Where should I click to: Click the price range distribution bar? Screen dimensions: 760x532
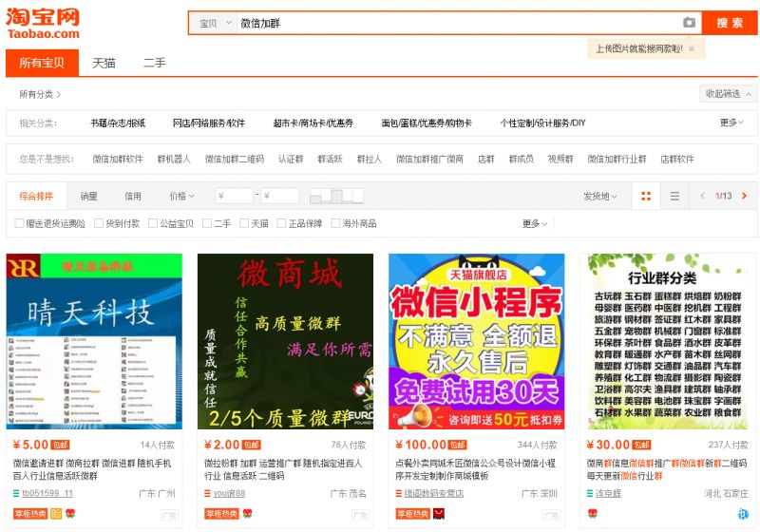pos(336,196)
